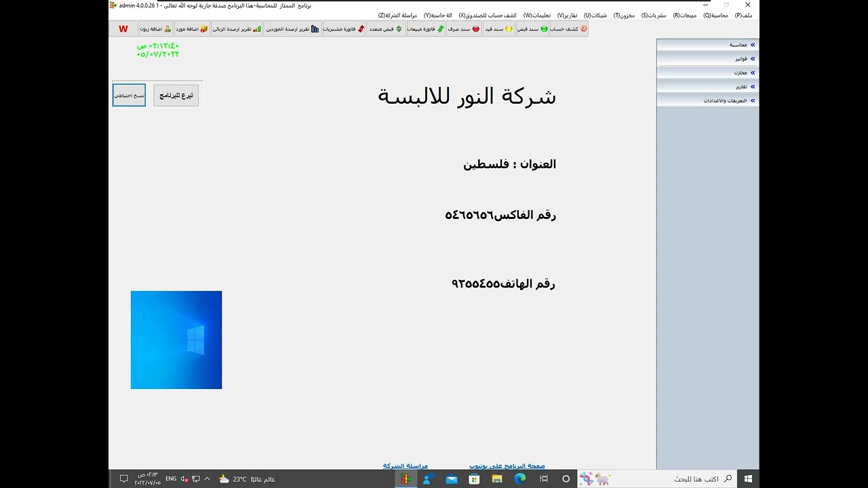The width and height of the screenshot is (868, 488).
Task: Open the weather widget showing 23°C
Action: tap(247, 479)
